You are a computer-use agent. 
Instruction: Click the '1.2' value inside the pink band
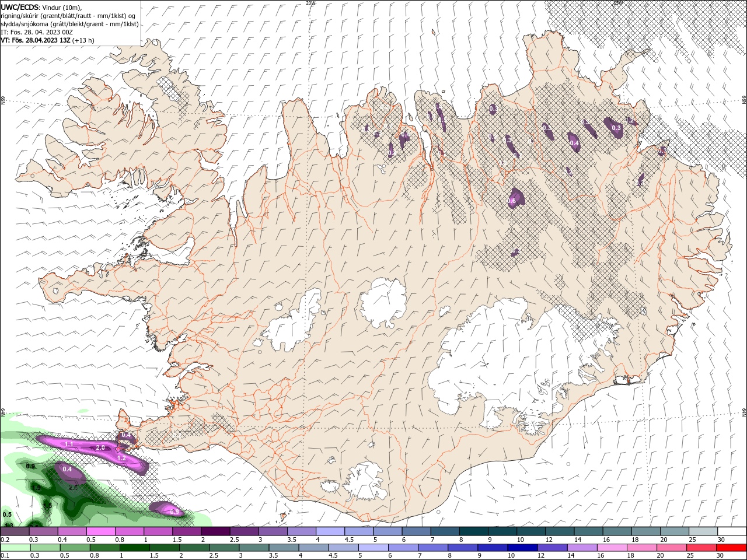(122, 459)
